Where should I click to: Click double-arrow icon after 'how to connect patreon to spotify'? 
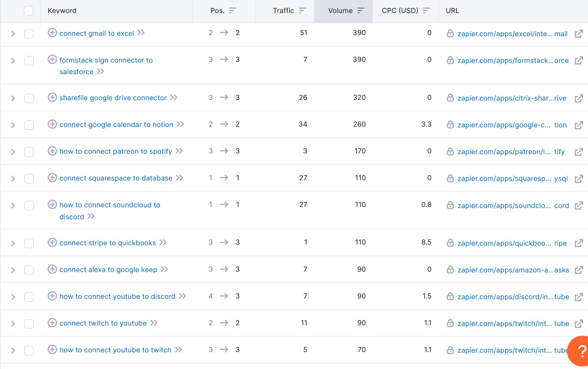point(179,151)
